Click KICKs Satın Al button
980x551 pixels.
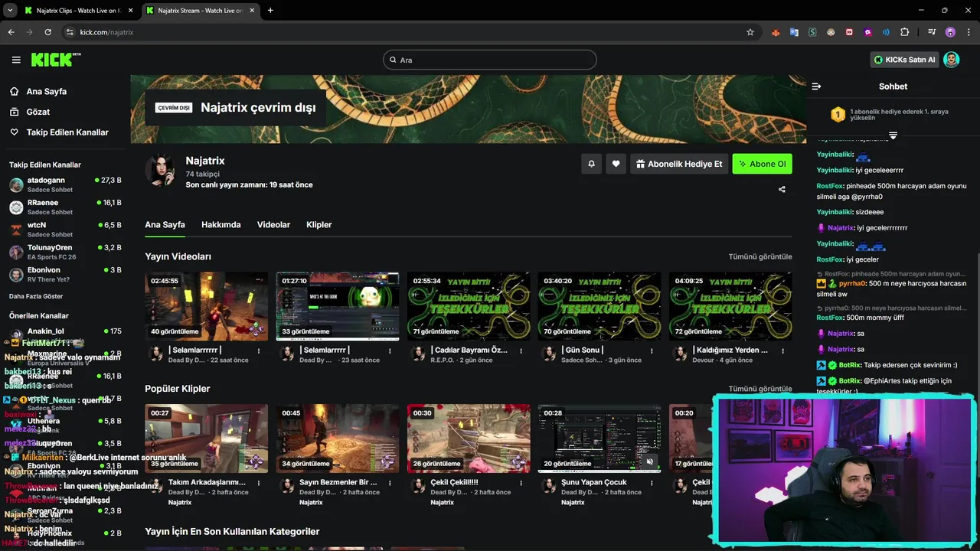point(904,60)
